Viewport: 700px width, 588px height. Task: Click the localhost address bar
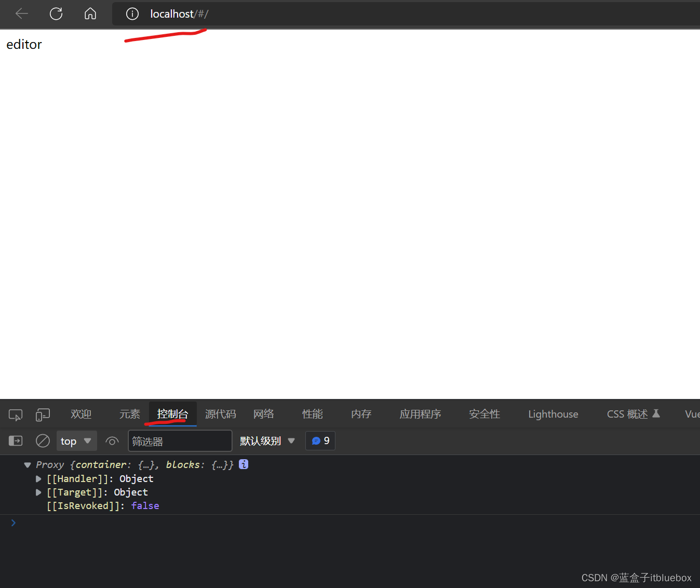pyautogui.click(x=405, y=14)
